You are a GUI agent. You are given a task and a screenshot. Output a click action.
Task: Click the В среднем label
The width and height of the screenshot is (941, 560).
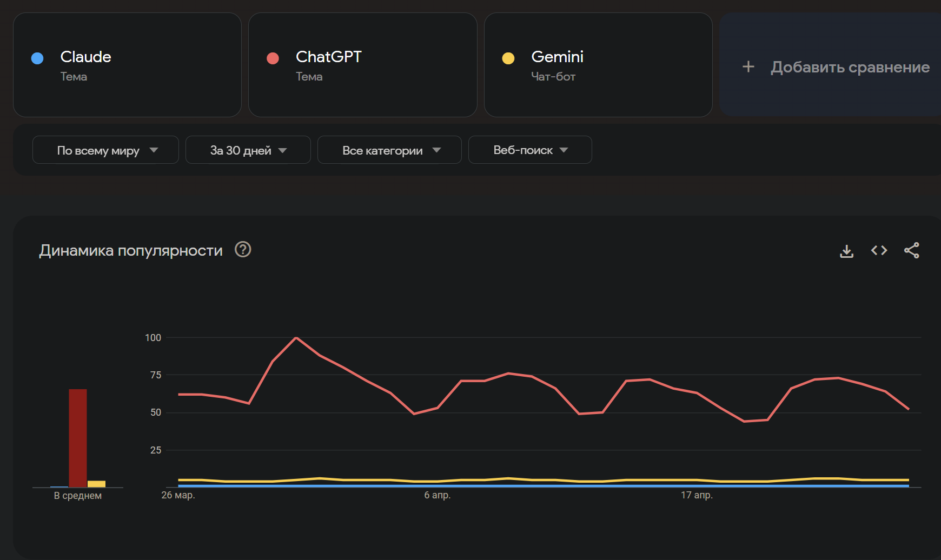tap(77, 496)
